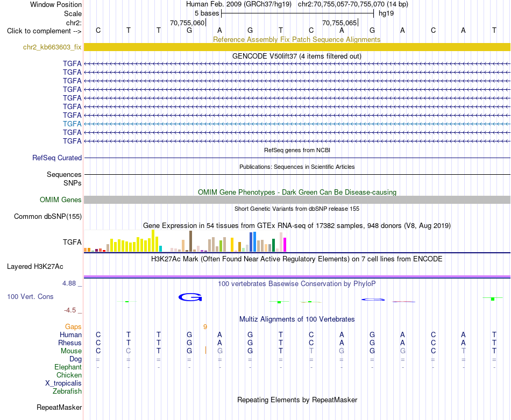511x420 pixels.
Task: Click the Mouse alignment row label
Action: (71, 351)
